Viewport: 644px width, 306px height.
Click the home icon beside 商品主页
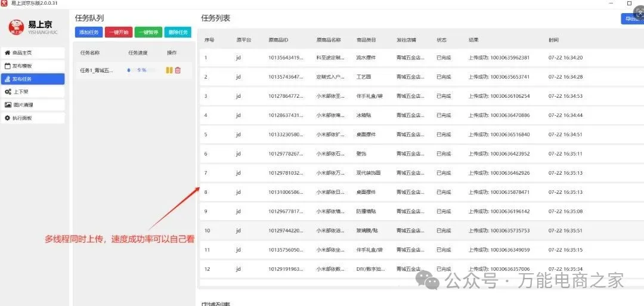coord(8,52)
